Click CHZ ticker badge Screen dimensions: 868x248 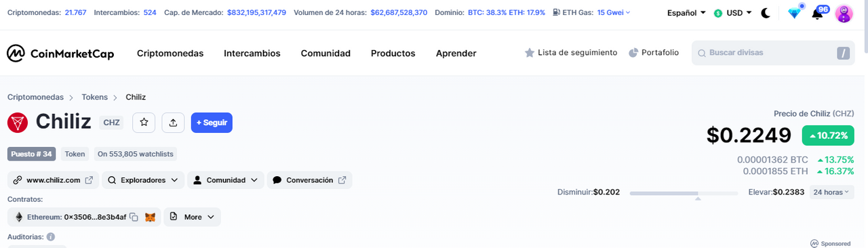(111, 123)
